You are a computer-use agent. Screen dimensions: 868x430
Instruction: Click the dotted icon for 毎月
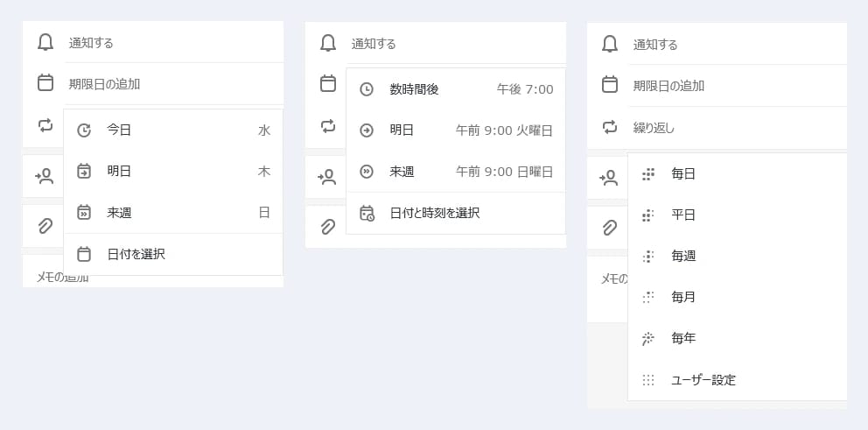pyautogui.click(x=647, y=298)
